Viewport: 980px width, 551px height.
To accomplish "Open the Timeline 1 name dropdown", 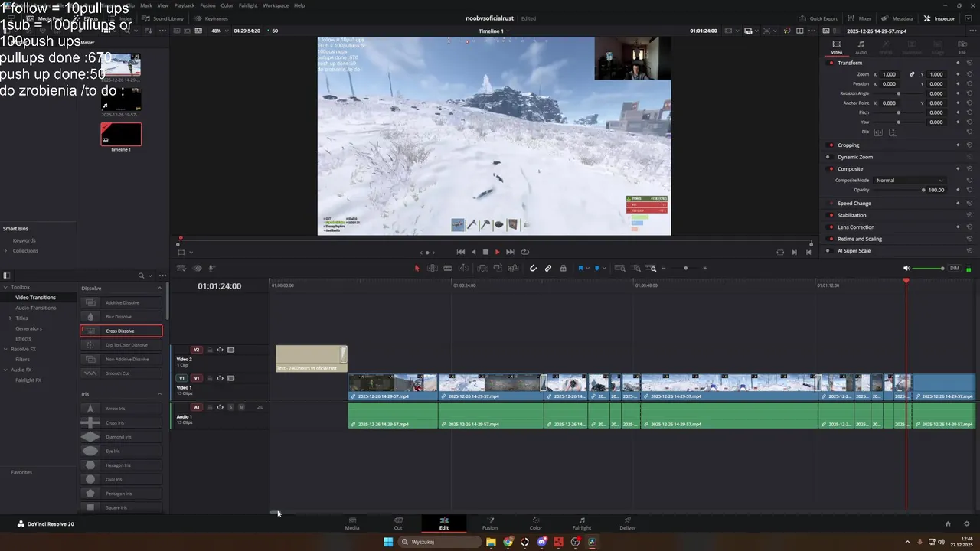I will tap(494, 31).
